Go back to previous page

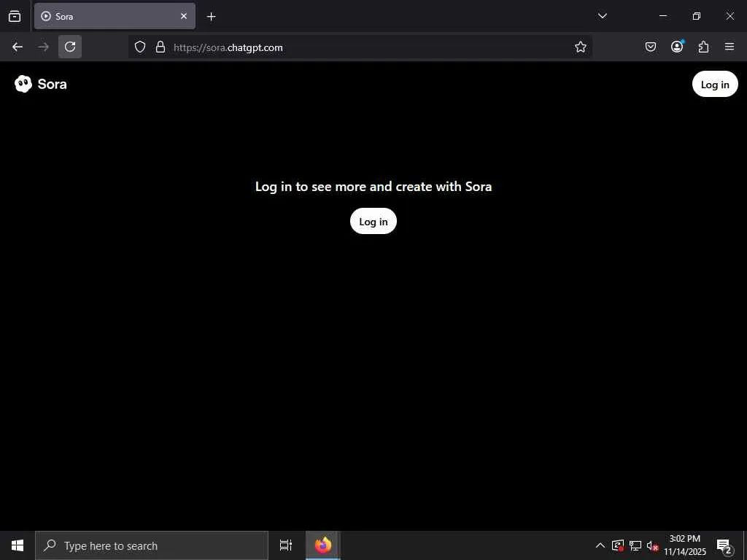pyautogui.click(x=18, y=47)
